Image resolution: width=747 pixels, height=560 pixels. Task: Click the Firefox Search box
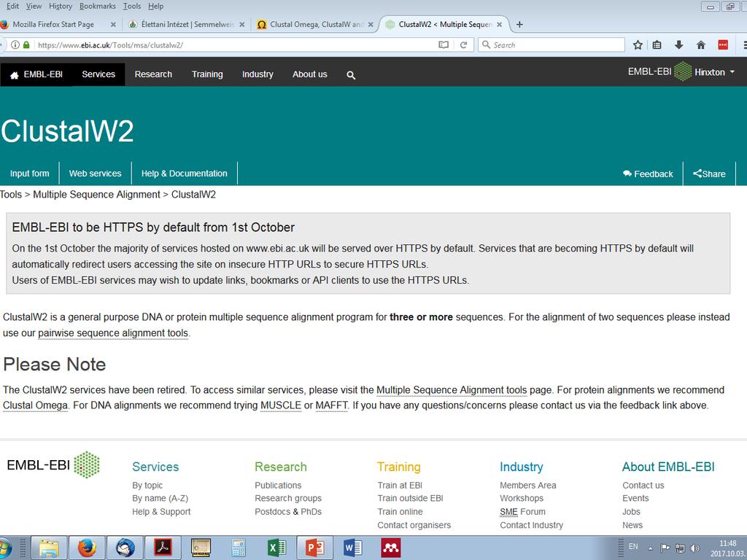click(x=551, y=44)
